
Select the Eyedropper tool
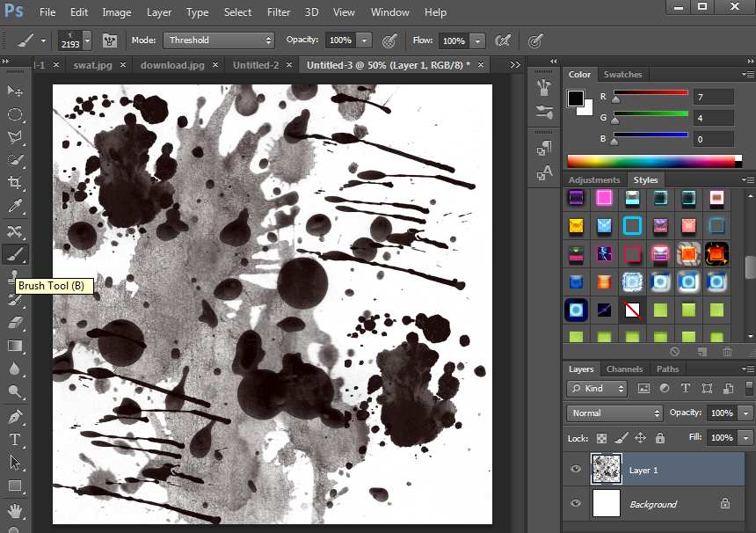(15, 207)
